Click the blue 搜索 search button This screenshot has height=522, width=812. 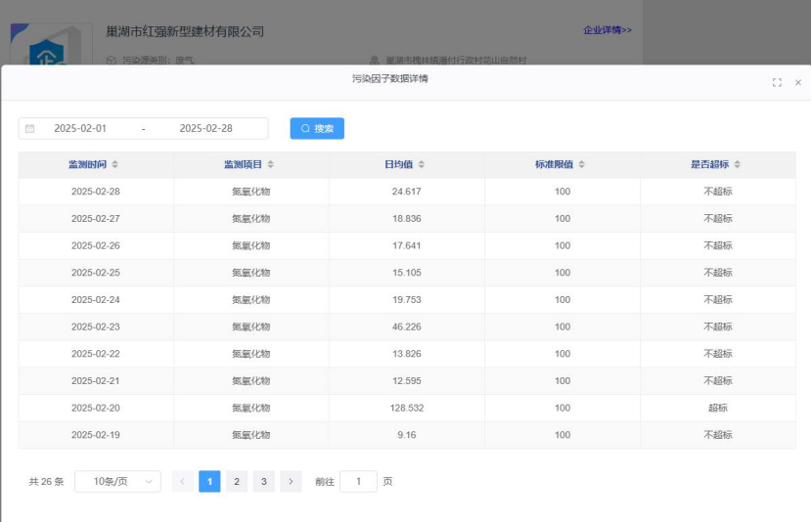pos(317,129)
